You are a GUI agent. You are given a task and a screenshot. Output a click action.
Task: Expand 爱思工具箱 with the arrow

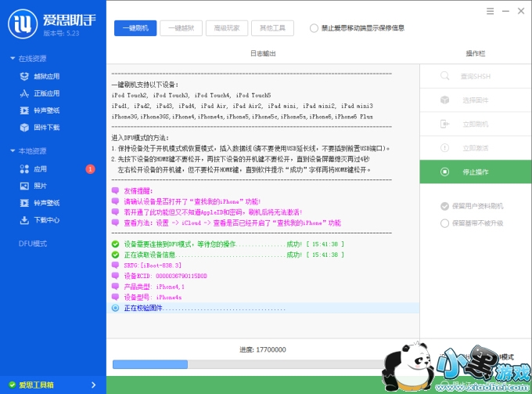pyautogui.click(x=94, y=385)
